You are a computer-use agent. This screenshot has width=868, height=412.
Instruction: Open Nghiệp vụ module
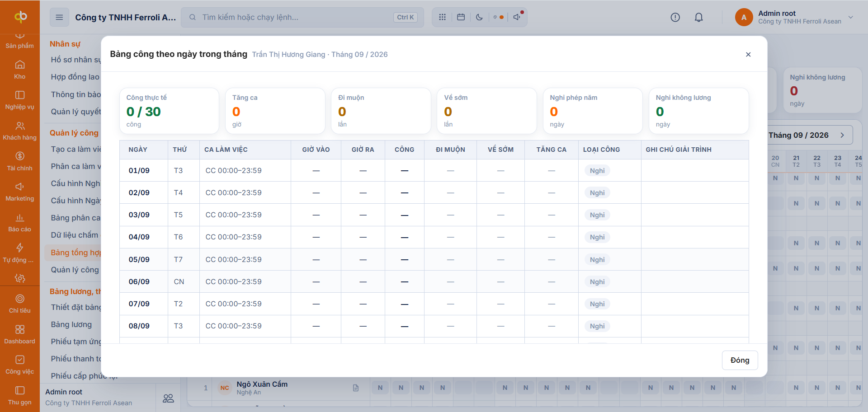pyautogui.click(x=20, y=100)
